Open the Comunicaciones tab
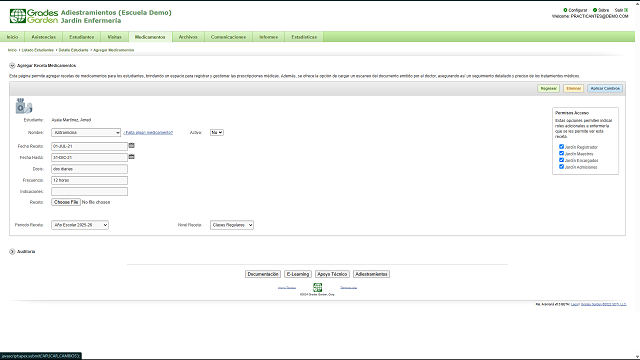The width and height of the screenshot is (640, 360). pyautogui.click(x=229, y=37)
